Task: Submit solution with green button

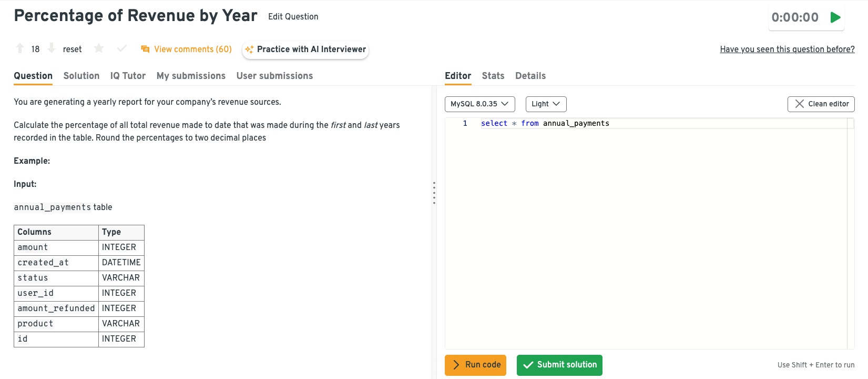Action: point(559,365)
